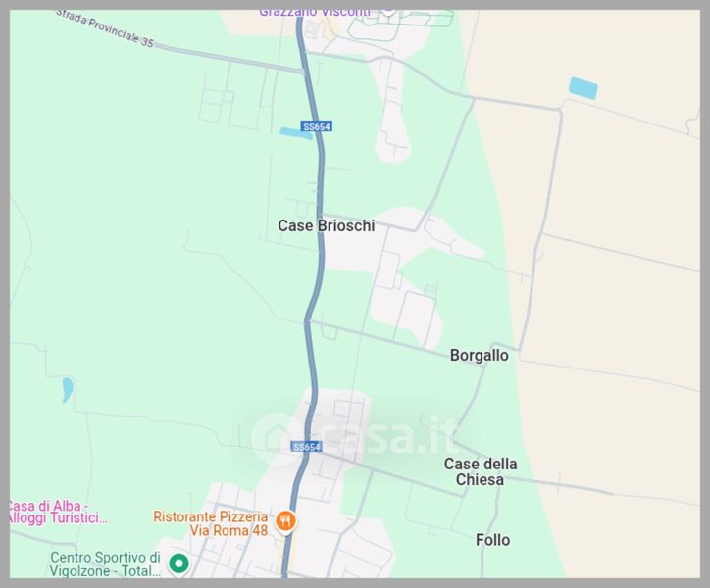Click the restaurant fork-and-knife pin icon
This screenshot has height=588, width=710.
(285, 522)
